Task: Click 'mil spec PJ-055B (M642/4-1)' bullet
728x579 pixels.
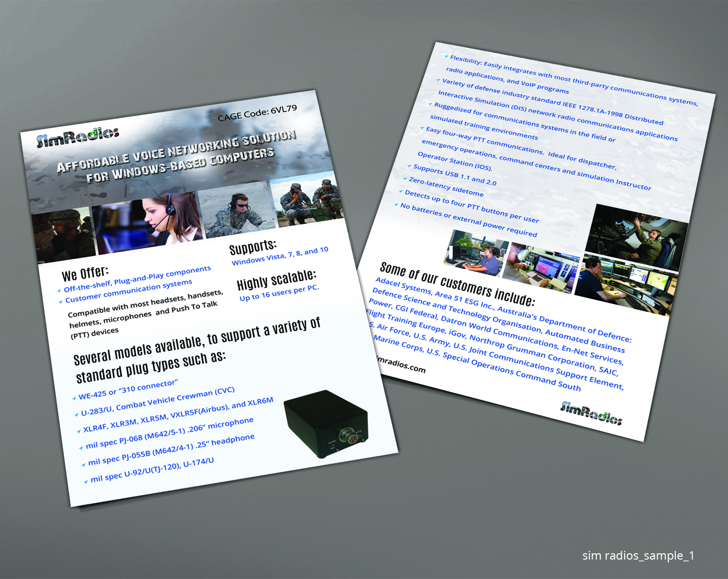Action: (171, 450)
